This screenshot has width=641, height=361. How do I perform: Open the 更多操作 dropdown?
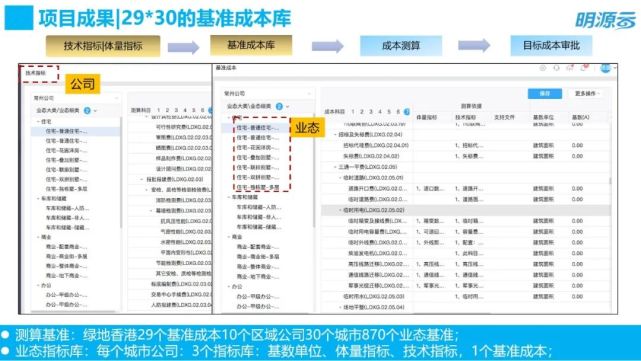pyautogui.click(x=587, y=94)
